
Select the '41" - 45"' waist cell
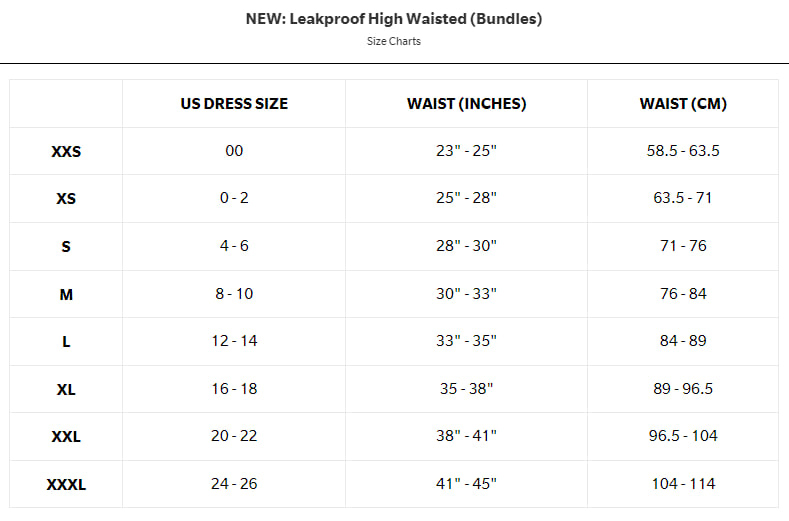[466, 483]
